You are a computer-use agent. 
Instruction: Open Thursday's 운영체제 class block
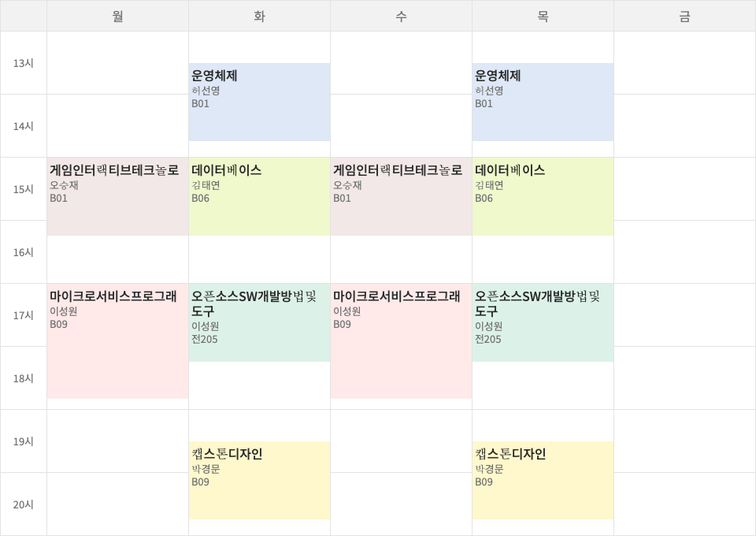(543, 102)
